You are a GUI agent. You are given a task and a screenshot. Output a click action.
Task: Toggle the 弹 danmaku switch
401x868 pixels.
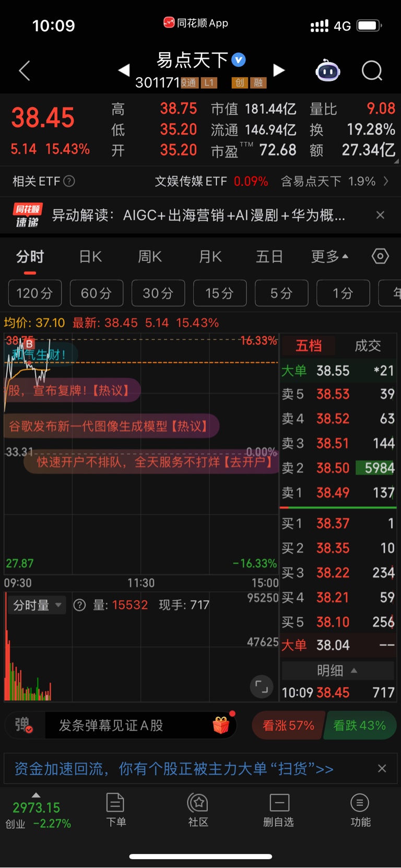point(24,725)
